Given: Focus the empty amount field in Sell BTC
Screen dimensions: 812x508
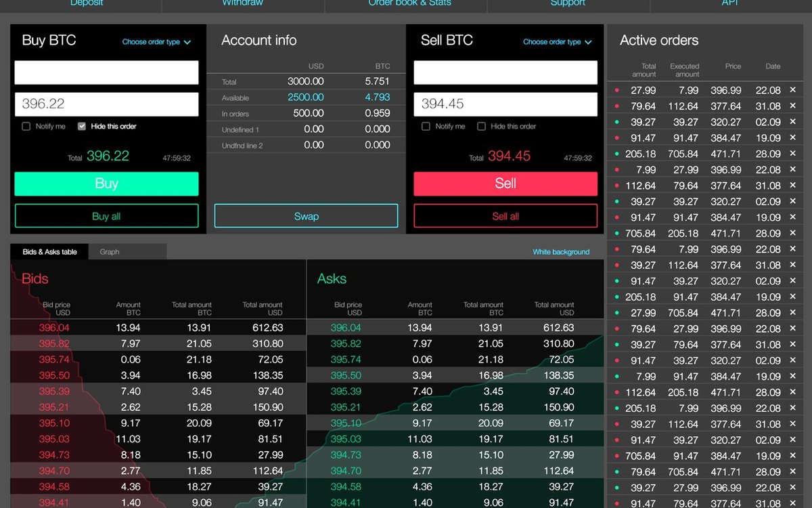Looking at the screenshot, I should coord(505,72).
